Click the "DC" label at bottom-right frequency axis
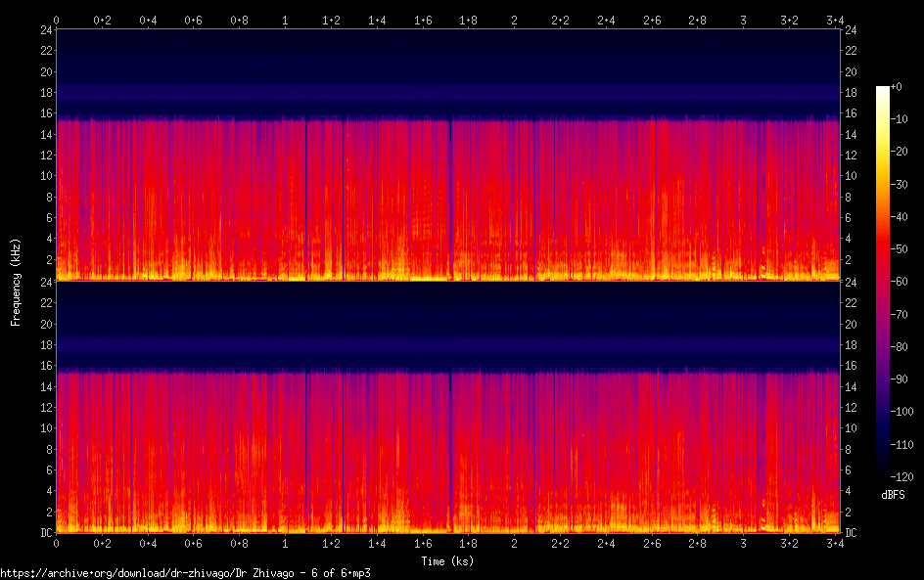The image size is (924, 580). pyautogui.click(x=852, y=533)
